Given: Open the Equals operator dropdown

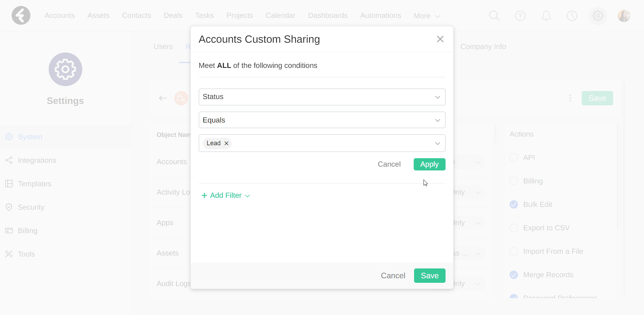Looking at the screenshot, I should click(x=322, y=120).
